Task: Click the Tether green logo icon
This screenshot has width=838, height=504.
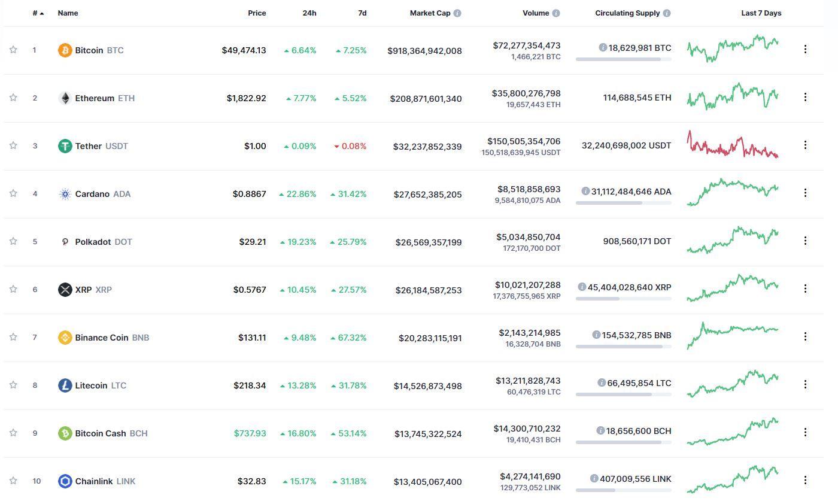Action: pos(65,146)
